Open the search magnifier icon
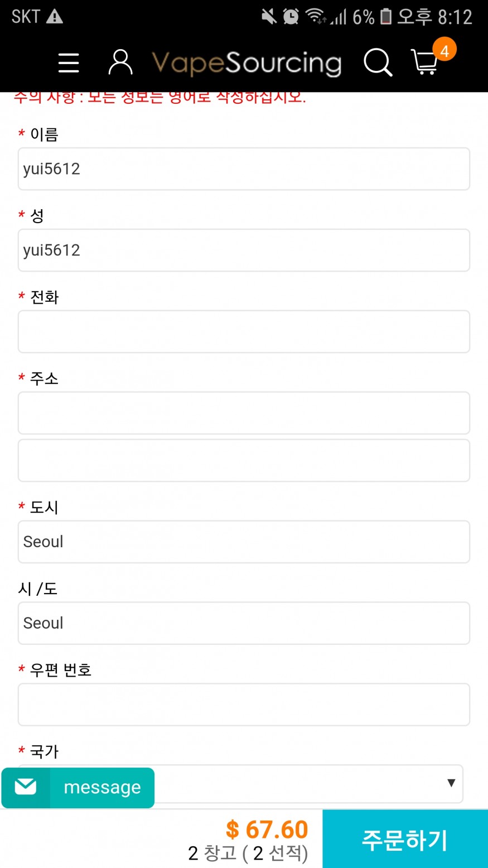The image size is (488, 868). pyautogui.click(x=378, y=62)
